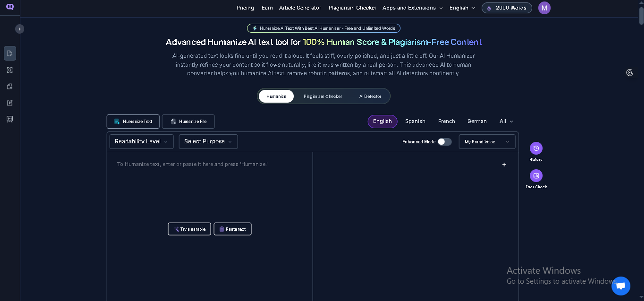This screenshot has height=301, width=644.
Task: Open the live chat bubble
Action: (621, 286)
